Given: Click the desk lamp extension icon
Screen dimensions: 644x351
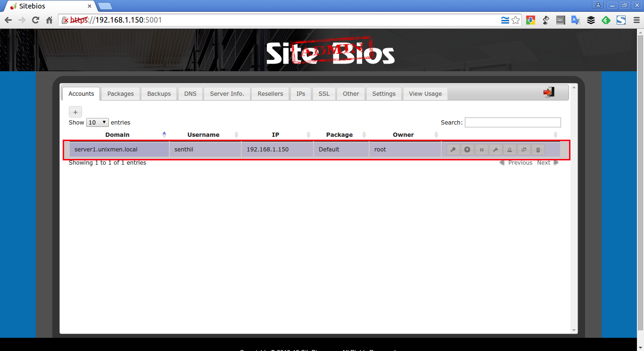Looking at the screenshot, I should click(x=545, y=20).
